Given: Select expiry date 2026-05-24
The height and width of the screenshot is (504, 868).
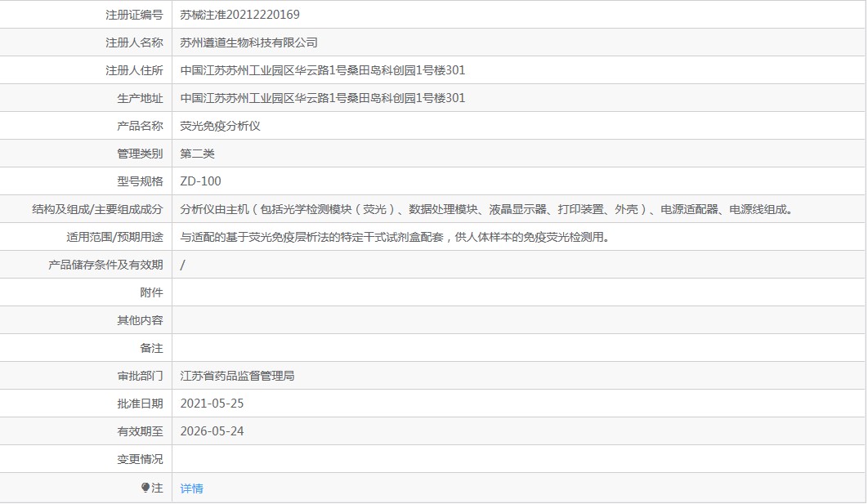Looking at the screenshot, I should (x=212, y=431).
